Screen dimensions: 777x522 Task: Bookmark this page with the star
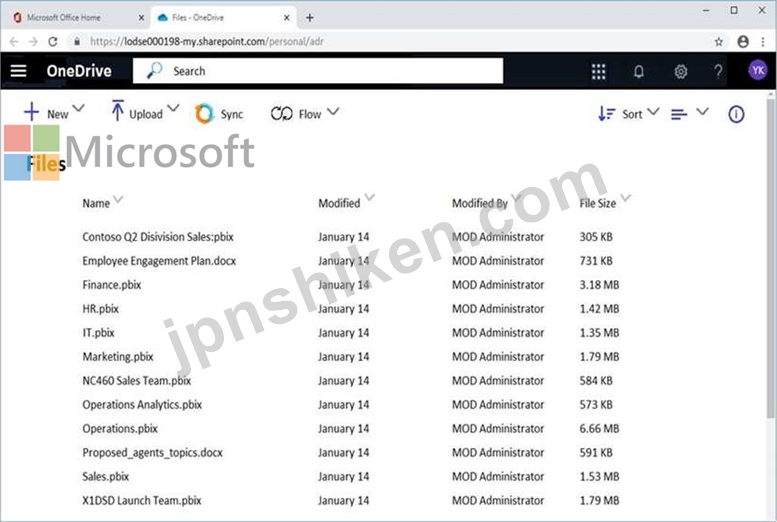point(719,42)
